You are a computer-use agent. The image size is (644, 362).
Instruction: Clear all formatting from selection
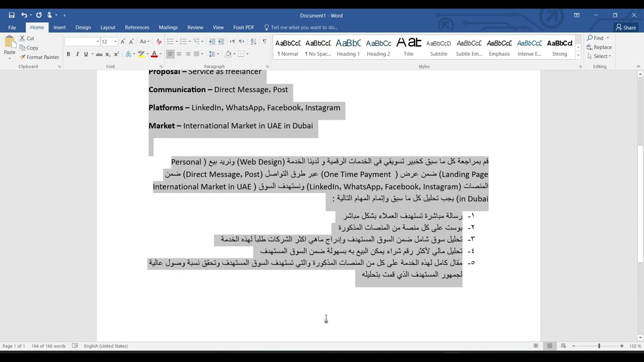[159, 42]
